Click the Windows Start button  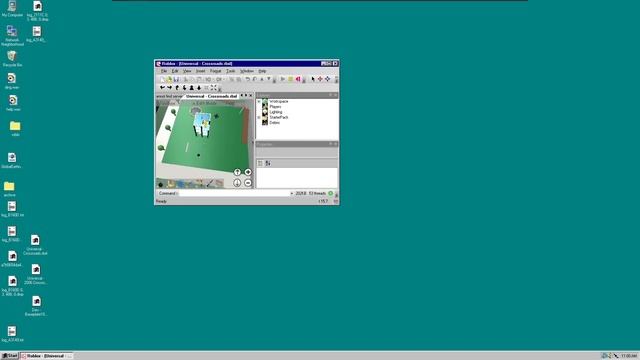pyautogui.click(x=9, y=356)
